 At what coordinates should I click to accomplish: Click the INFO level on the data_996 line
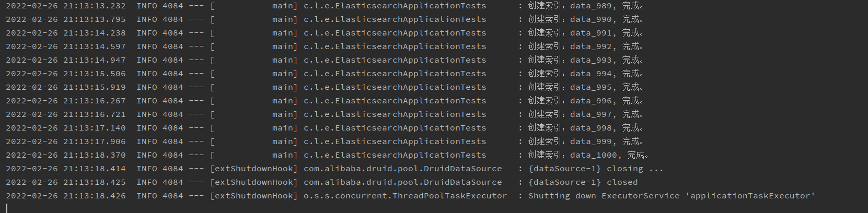[147, 101]
